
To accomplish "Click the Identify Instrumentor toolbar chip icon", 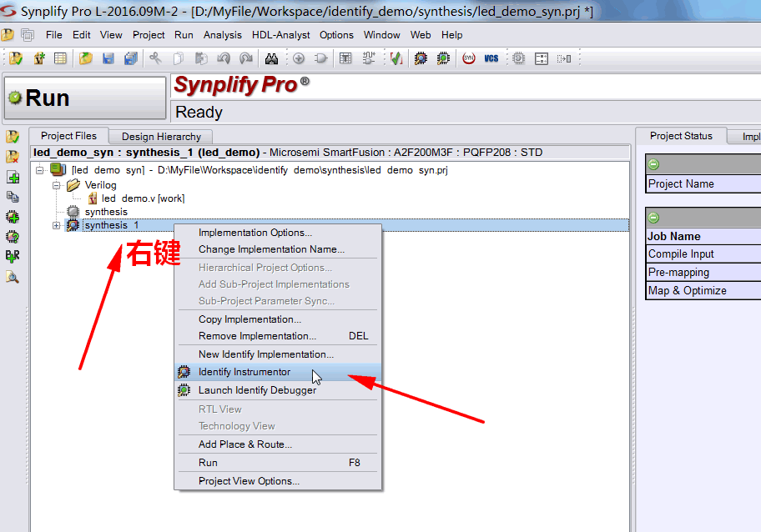I will [421, 58].
